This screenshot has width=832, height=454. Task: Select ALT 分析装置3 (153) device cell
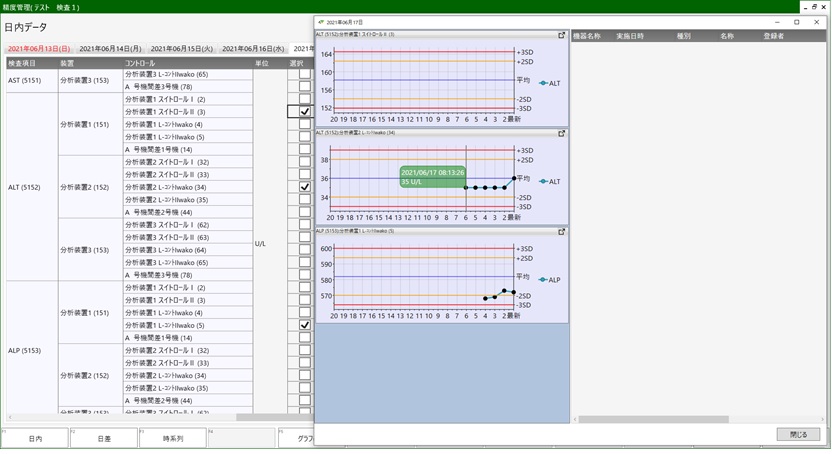[x=91, y=250]
